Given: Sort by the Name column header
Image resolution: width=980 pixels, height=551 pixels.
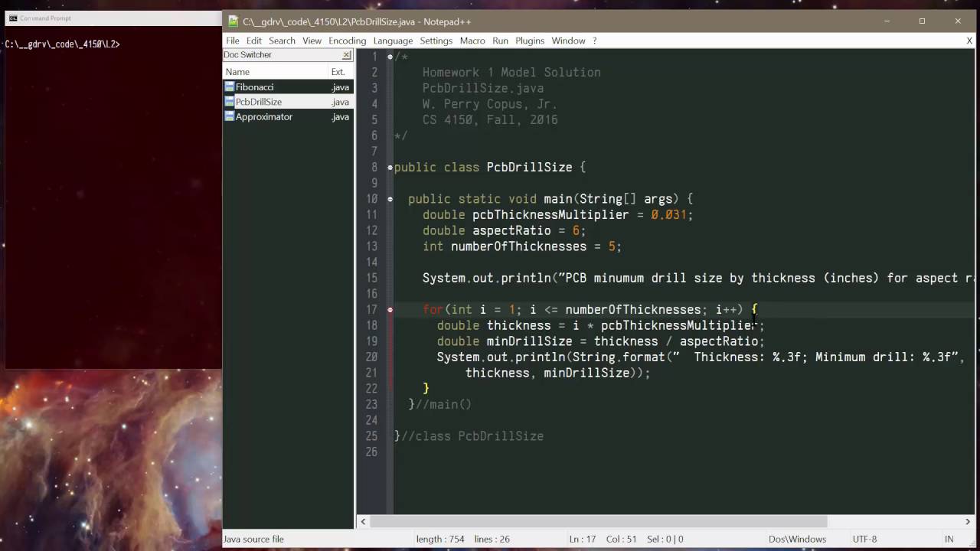Looking at the screenshot, I should tap(275, 72).
